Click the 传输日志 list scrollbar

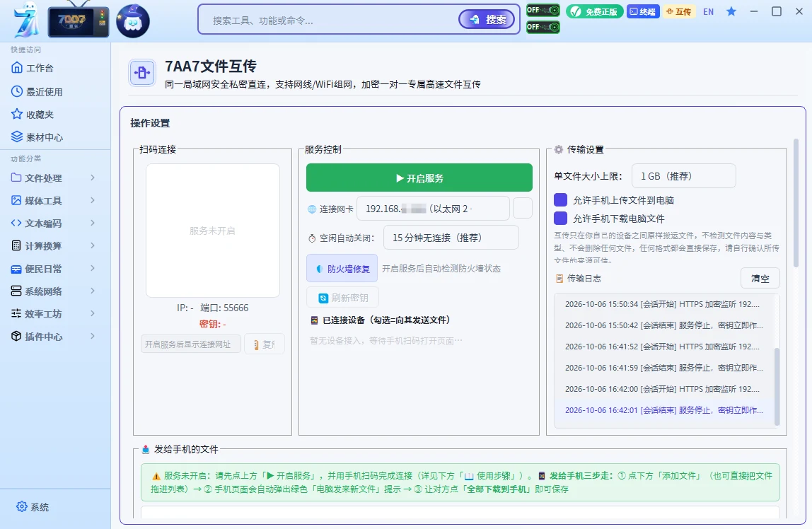[776, 386]
